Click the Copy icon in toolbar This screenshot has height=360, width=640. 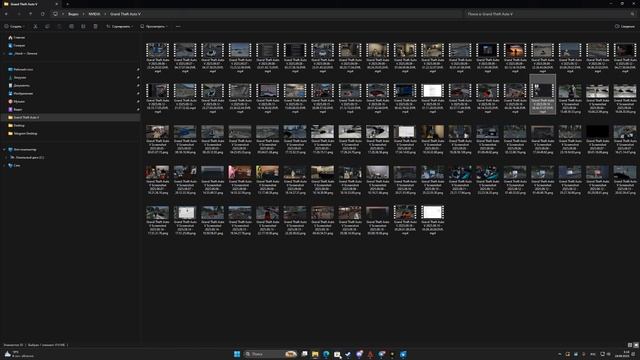point(47,26)
